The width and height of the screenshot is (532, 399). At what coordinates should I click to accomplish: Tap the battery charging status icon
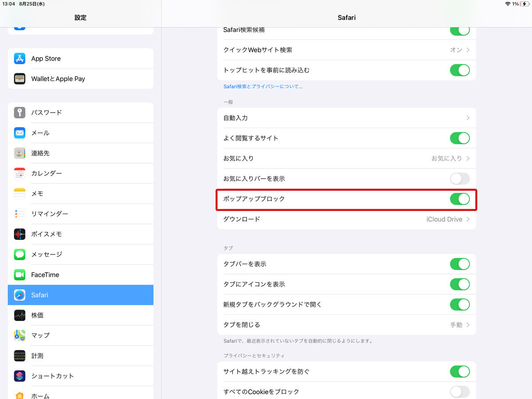[525, 4]
